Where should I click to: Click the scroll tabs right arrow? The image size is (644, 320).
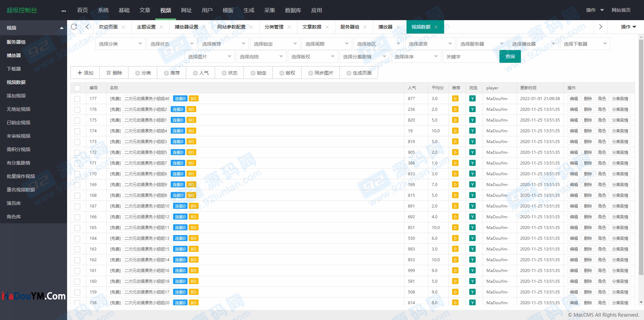[x=600, y=27]
